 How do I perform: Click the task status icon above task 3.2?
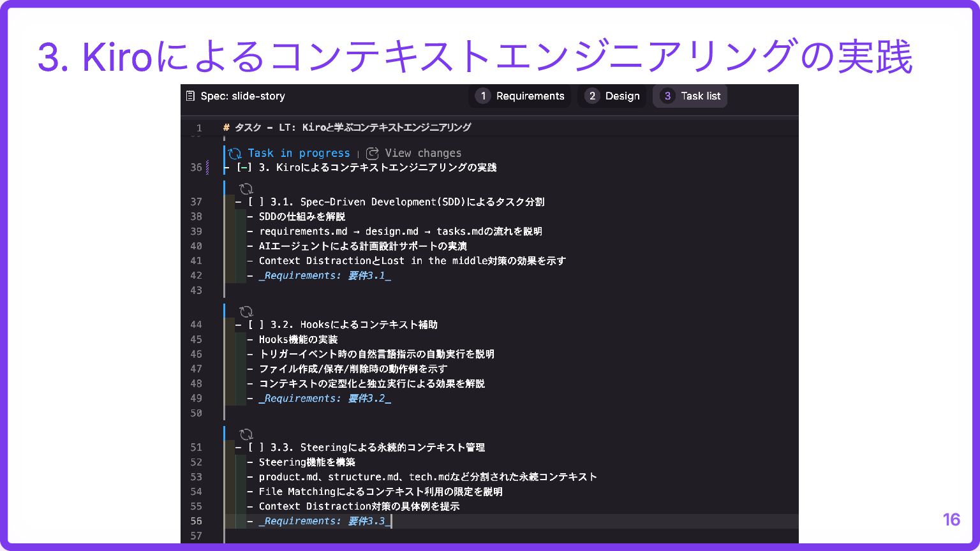point(246,312)
